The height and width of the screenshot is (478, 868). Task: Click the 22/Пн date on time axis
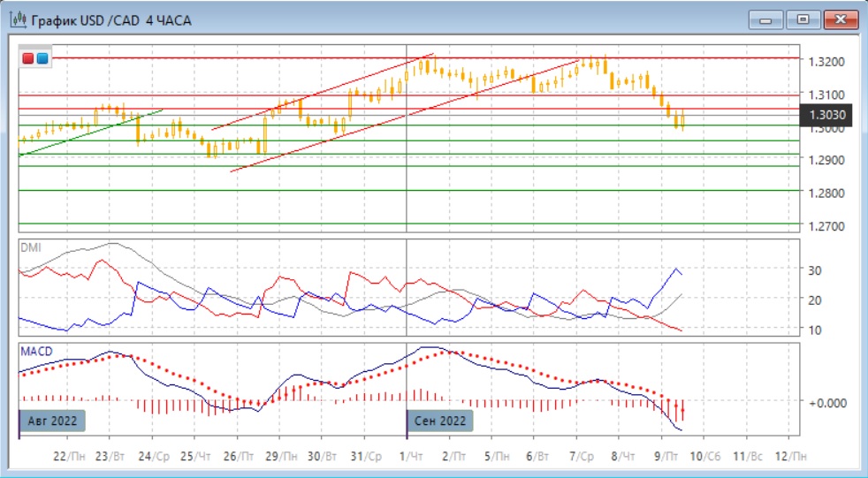pyautogui.click(x=69, y=457)
